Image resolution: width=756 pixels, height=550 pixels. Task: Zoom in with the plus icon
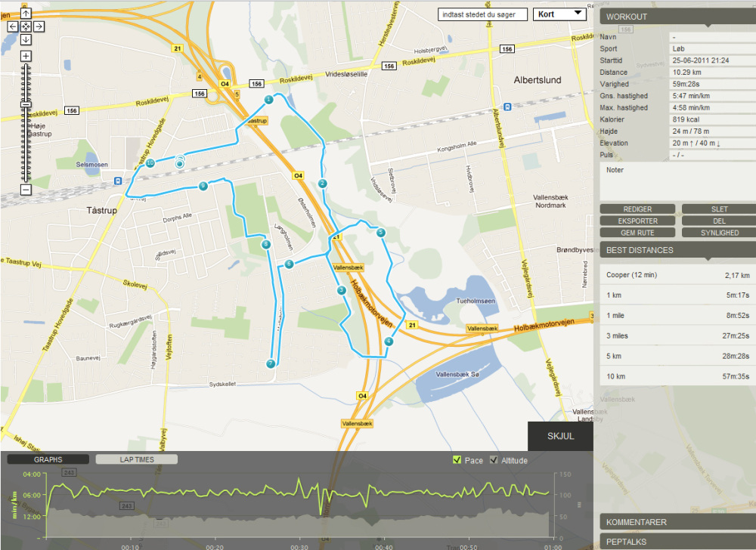coord(26,56)
